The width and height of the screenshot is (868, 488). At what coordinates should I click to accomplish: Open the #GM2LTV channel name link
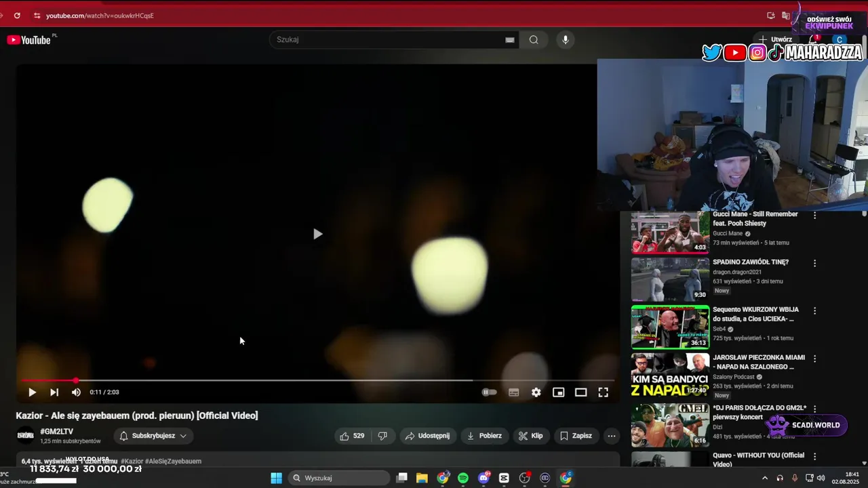57,432
